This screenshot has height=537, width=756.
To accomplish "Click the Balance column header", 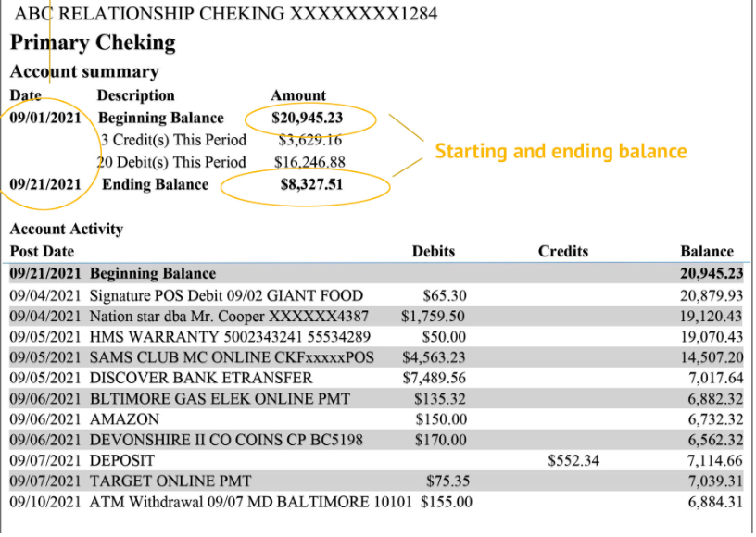I will tap(706, 251).
